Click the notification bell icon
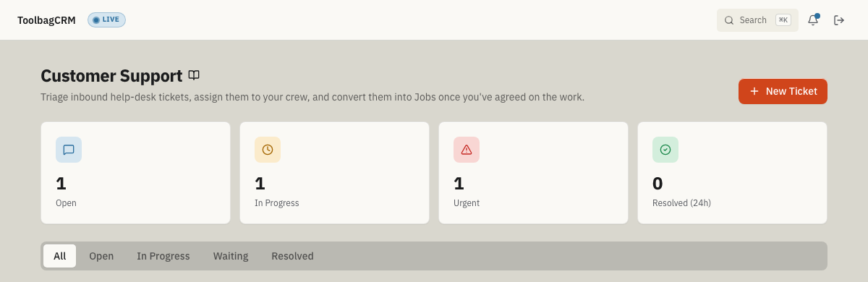This screenshot has width=868, height=282. click(x=813, y=20)
